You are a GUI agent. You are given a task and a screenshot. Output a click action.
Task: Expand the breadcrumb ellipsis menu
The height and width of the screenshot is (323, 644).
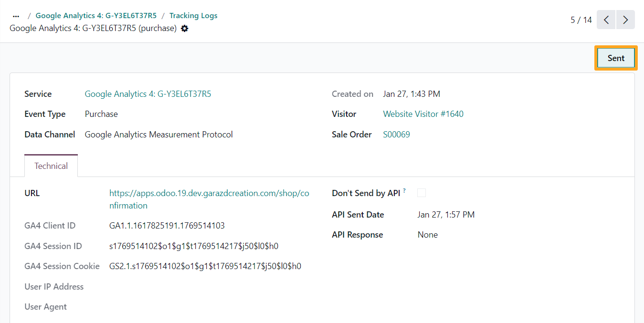[16, 16]
